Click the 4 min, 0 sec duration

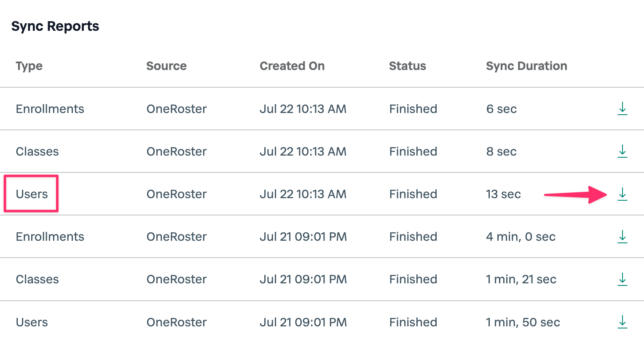point(521,237)
